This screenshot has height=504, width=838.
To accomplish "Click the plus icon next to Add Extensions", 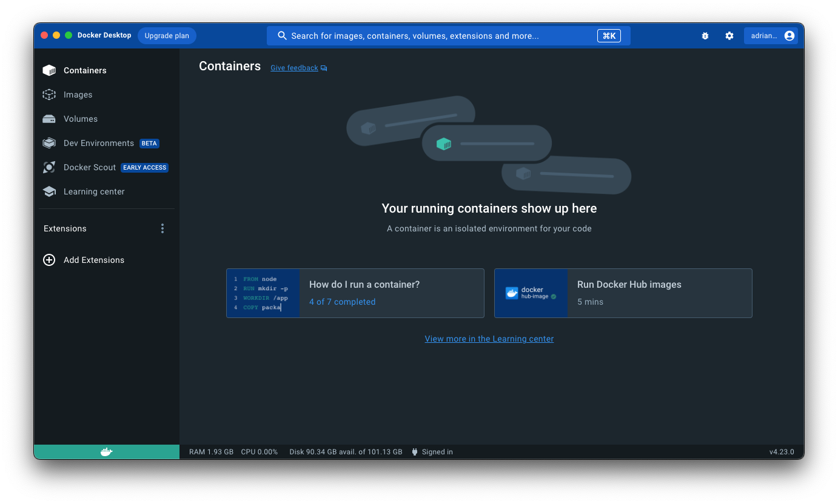I will tap(49, 260).
